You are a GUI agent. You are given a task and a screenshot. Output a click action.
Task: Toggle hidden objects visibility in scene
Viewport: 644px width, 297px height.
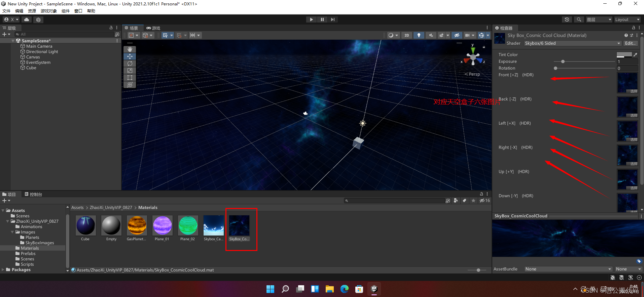457,35
